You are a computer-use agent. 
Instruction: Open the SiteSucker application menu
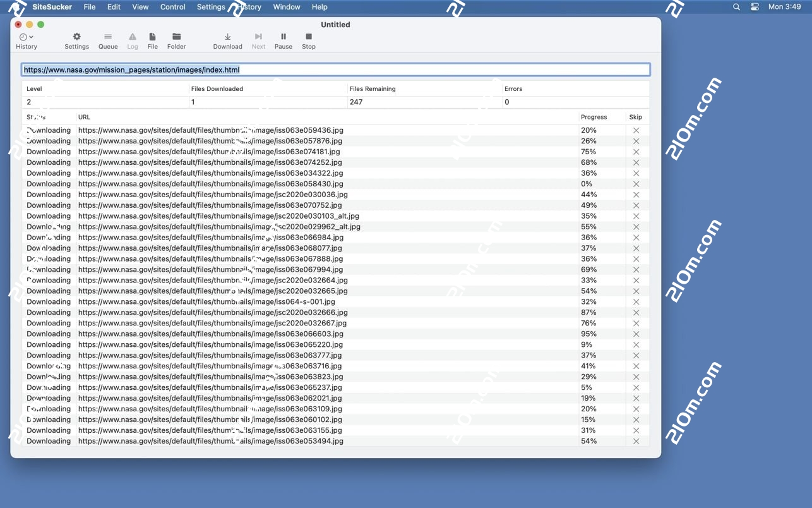[x=51, y=7]
